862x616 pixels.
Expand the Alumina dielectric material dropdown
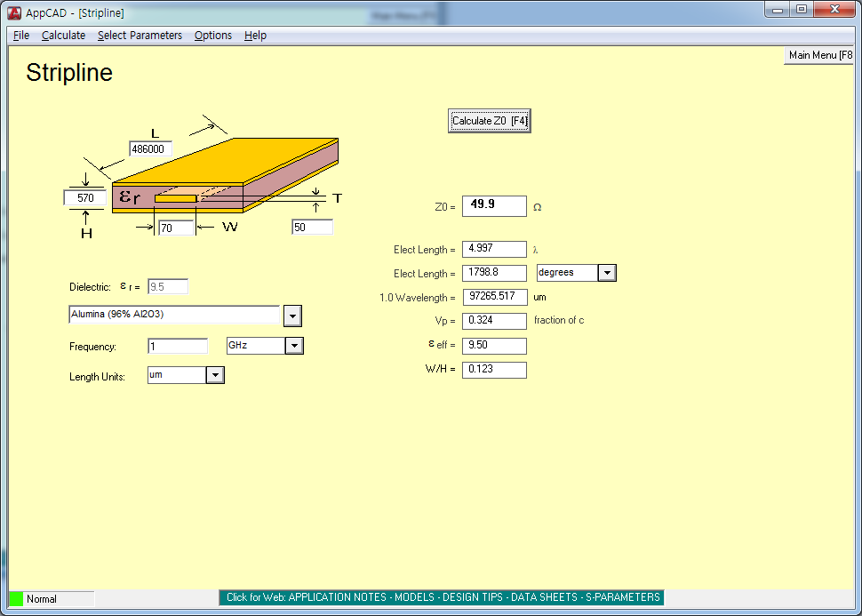[292, 316]
